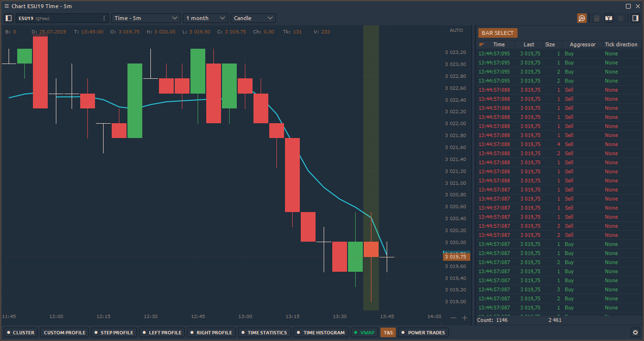Turn on Power Trades
Screen dimensions: 644x341
[423, 332]
